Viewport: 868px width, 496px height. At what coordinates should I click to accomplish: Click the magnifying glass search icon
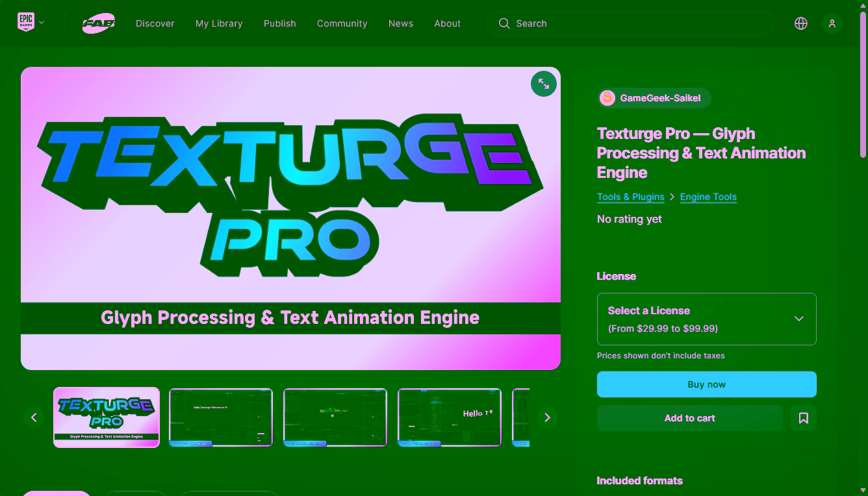[x=504, y=23]
